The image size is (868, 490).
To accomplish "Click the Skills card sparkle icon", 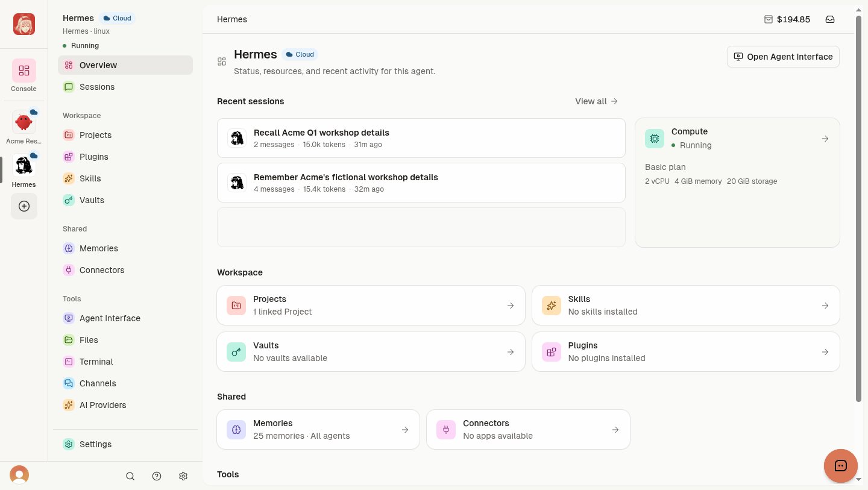I will (551, 306).
